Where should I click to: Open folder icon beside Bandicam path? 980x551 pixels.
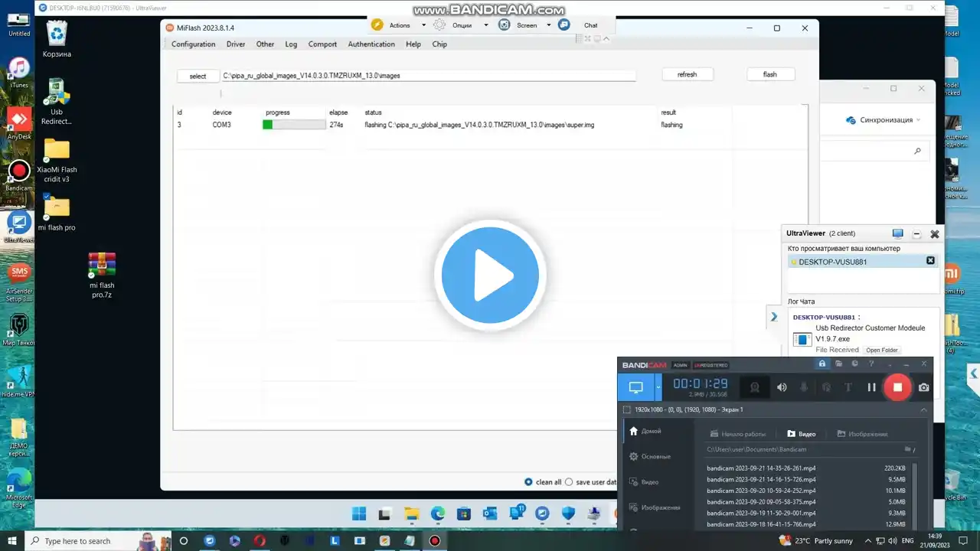pos(908,449)
